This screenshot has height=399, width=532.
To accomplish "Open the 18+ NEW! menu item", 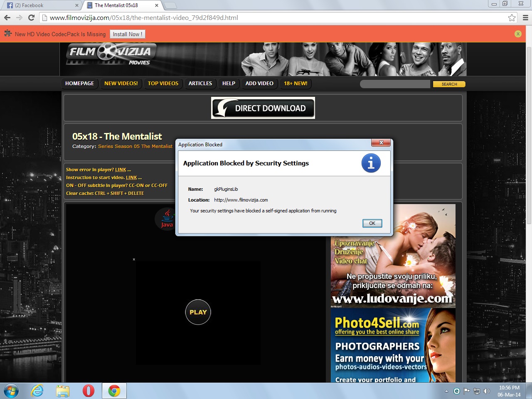I will pos(296,84).
